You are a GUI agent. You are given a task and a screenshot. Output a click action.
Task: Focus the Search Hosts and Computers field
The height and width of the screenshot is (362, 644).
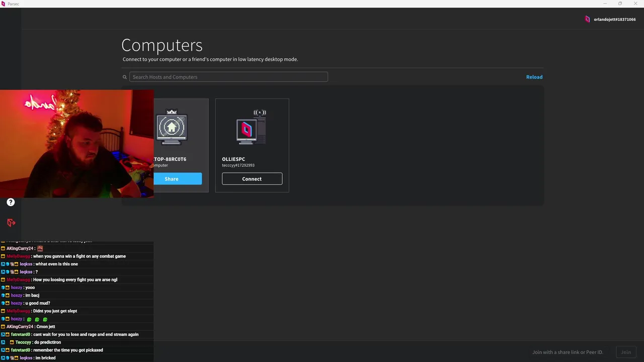pos(228,77)
